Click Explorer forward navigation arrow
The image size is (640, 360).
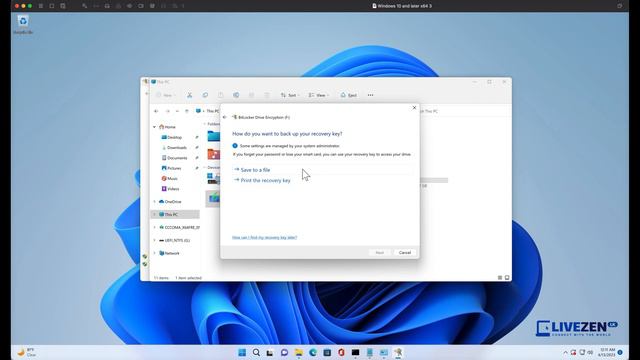click(167, 111)
